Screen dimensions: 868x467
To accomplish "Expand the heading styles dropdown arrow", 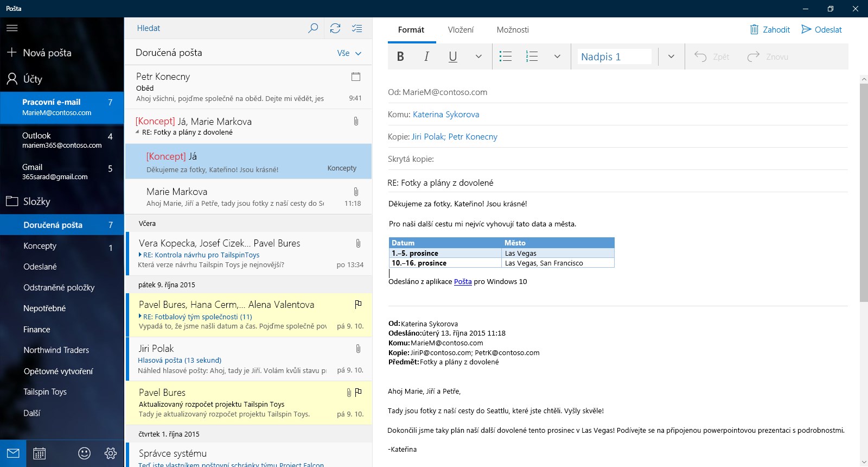I will (x=671, y=56).
